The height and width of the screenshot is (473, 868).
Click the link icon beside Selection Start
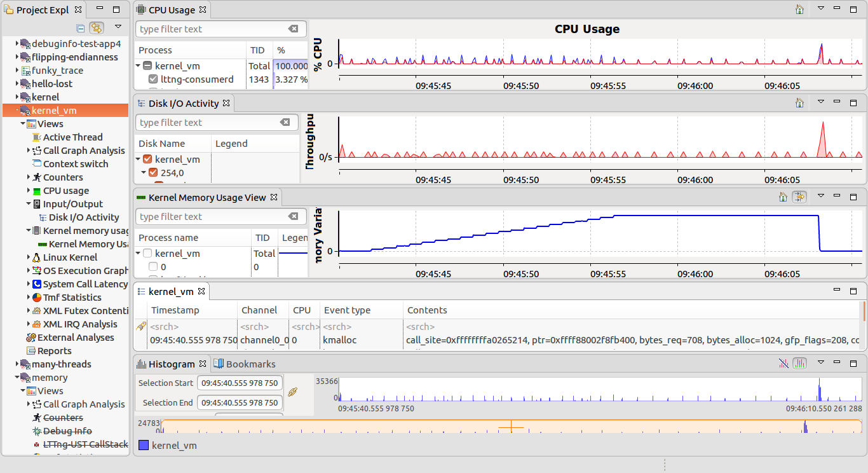(x=293, y=392)
